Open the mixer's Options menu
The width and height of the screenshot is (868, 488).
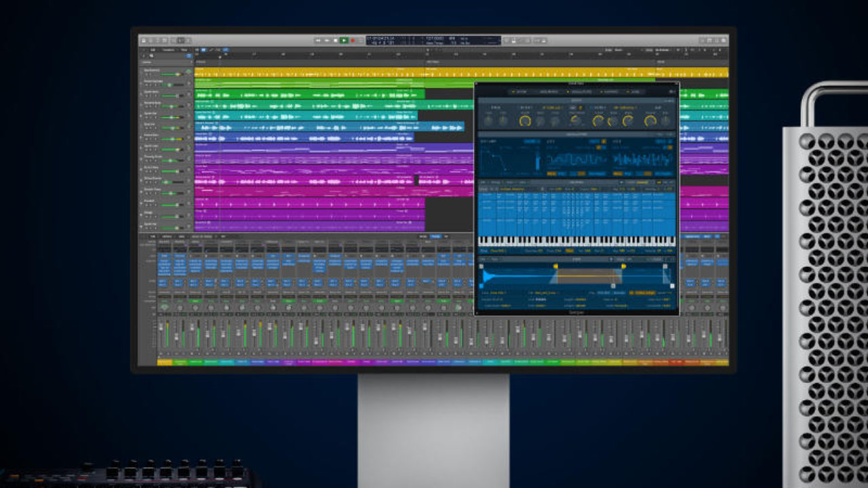[x=167, y=237]
